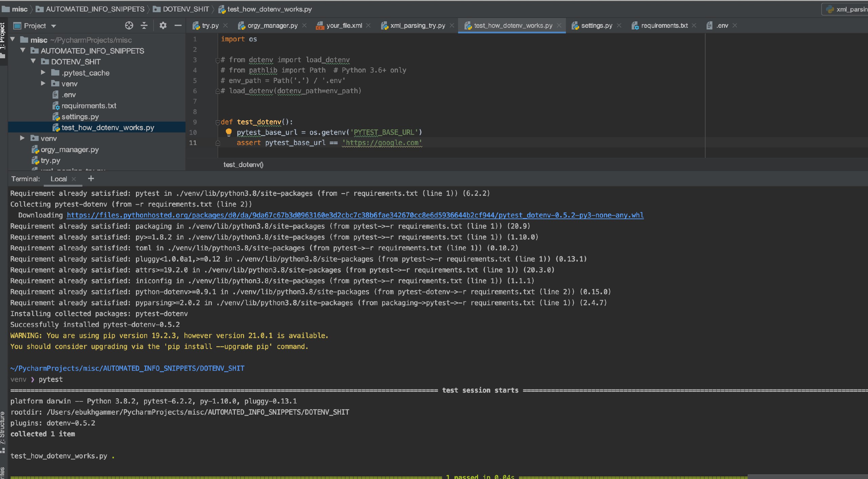Screen dimensions: 868x479
Task: Switch to requirements.txt editor tab
Action: pos(664,25)
